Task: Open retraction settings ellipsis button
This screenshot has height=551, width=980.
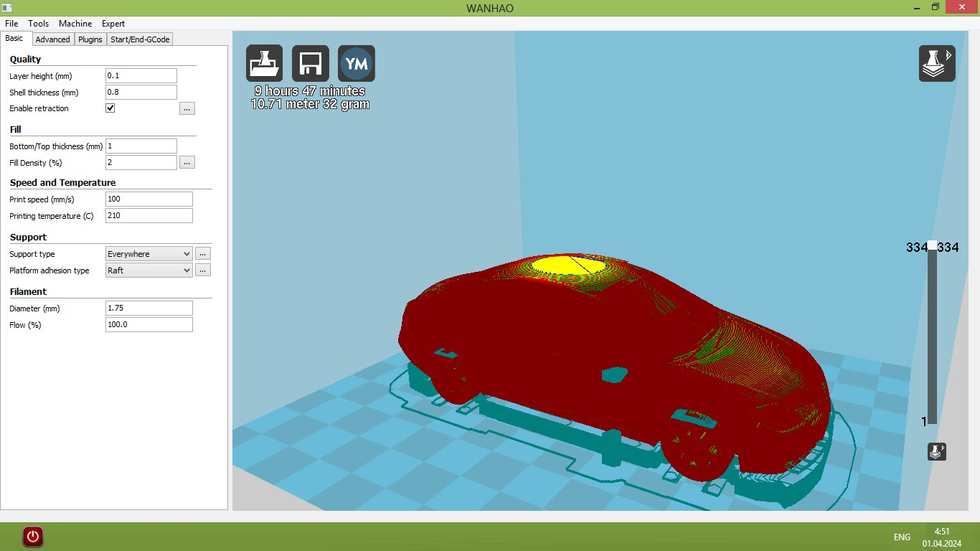Action: (x=187, y=108)
